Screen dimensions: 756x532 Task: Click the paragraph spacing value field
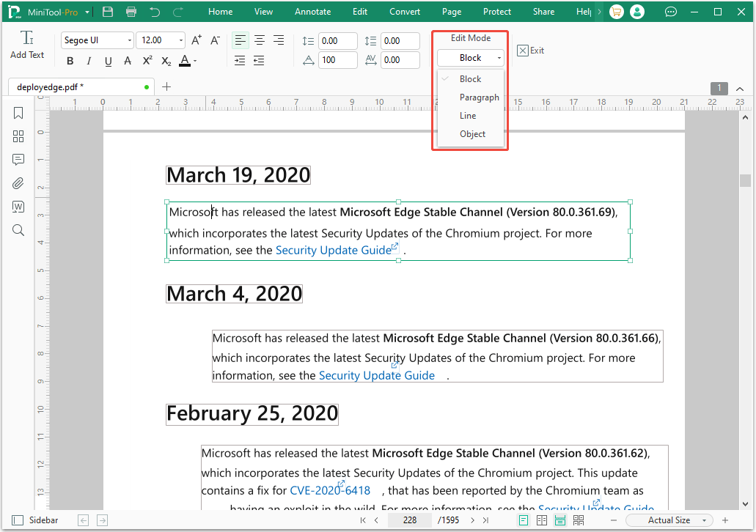(400, 41)
